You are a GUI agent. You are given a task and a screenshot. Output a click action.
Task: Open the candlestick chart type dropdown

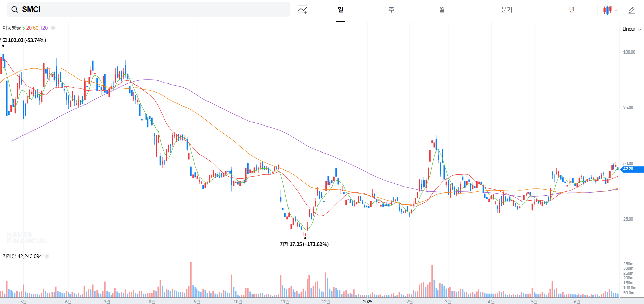(x=610, y=10)
